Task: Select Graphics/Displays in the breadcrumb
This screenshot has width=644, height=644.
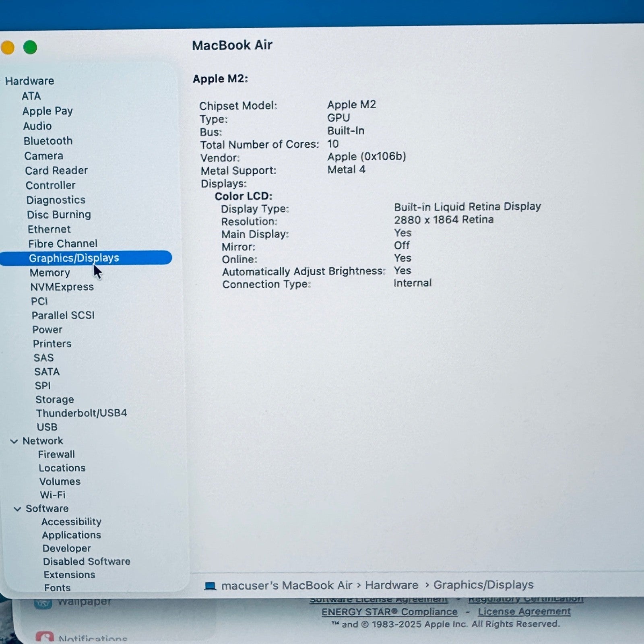Action: point(484,585)
